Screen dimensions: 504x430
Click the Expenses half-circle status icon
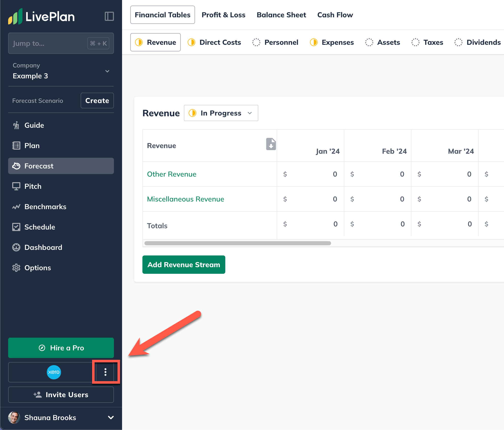pos(314,42)
